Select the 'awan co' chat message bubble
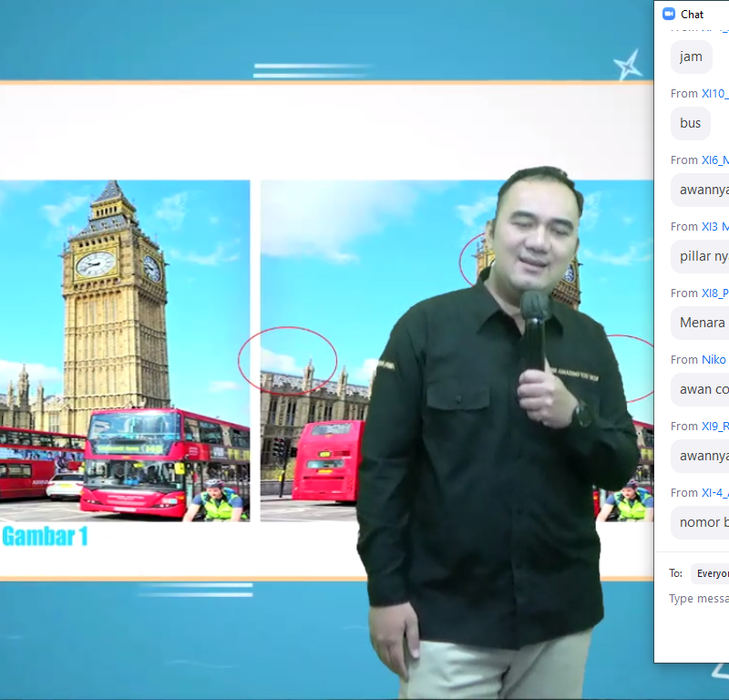Screen dimensions: 729x700 pos(702,389)
